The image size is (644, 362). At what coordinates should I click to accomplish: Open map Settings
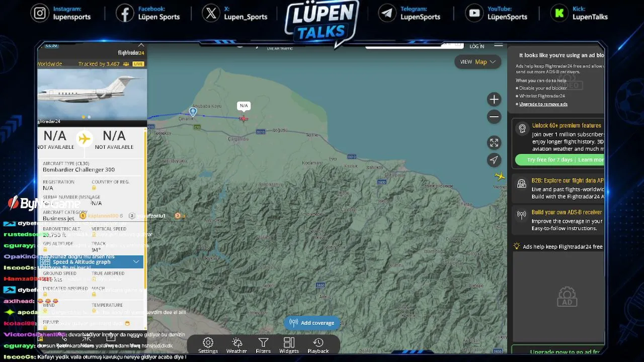click(x=208, y=345)
